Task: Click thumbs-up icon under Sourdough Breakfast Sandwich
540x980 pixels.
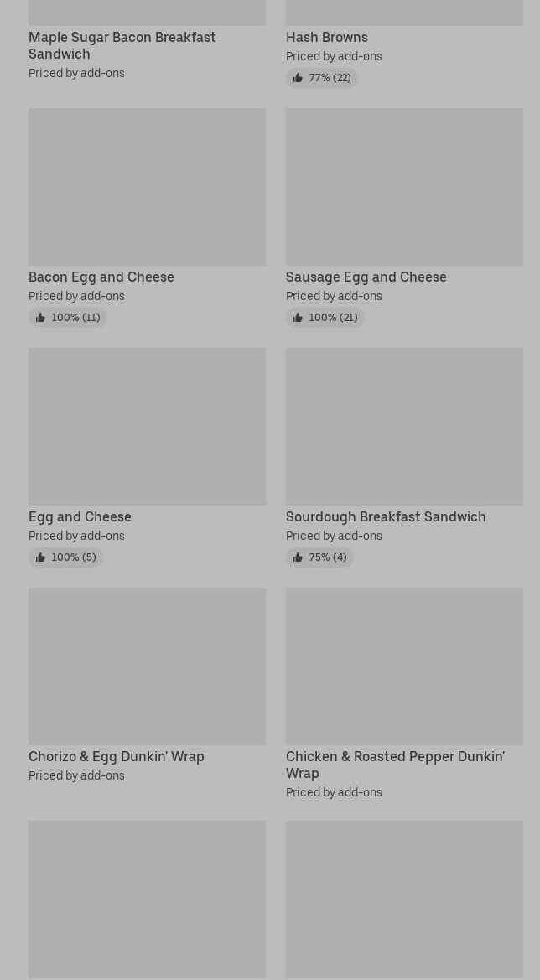Action: (298, 557)
